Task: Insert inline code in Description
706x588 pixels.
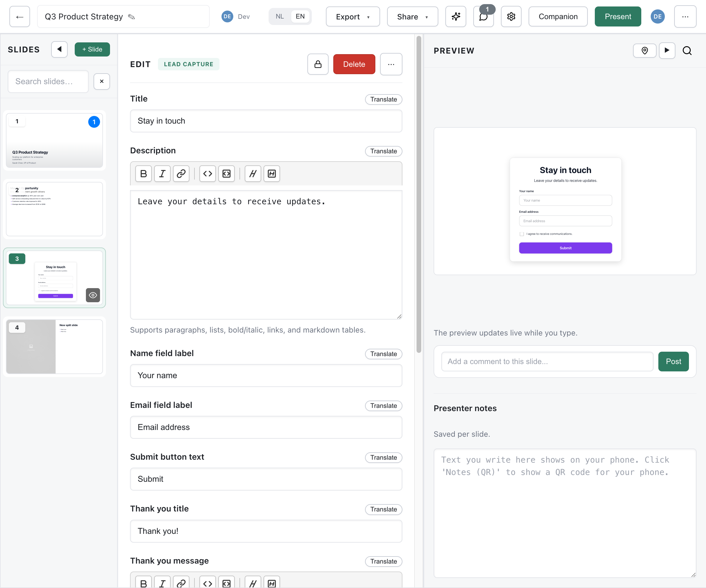Action: click(207, 174)
